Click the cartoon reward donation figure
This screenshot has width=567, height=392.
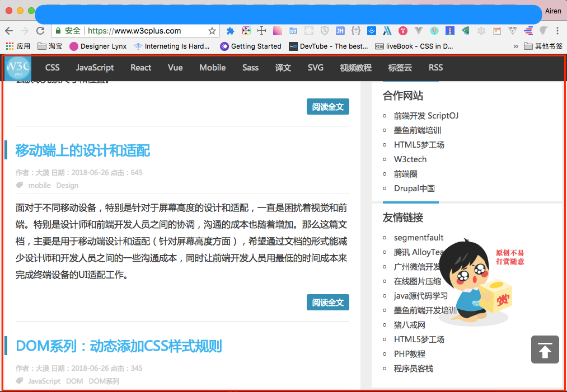[476, 282]
